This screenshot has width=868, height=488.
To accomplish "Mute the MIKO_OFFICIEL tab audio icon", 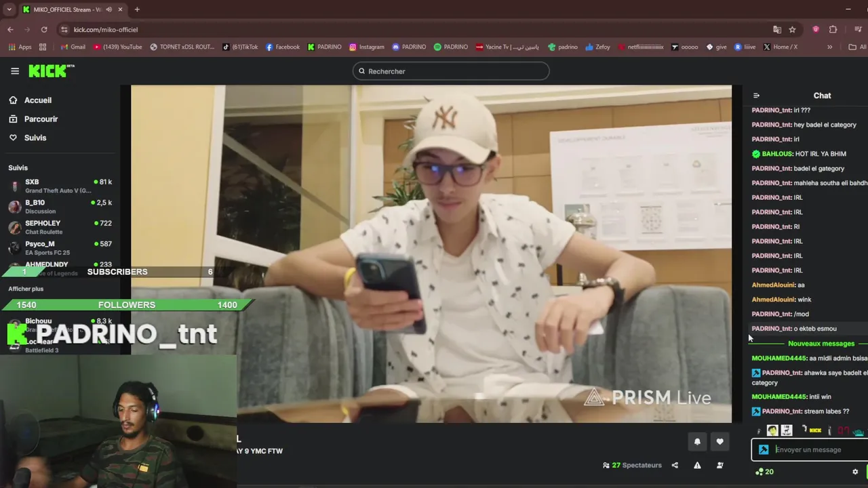I will 109,9.
